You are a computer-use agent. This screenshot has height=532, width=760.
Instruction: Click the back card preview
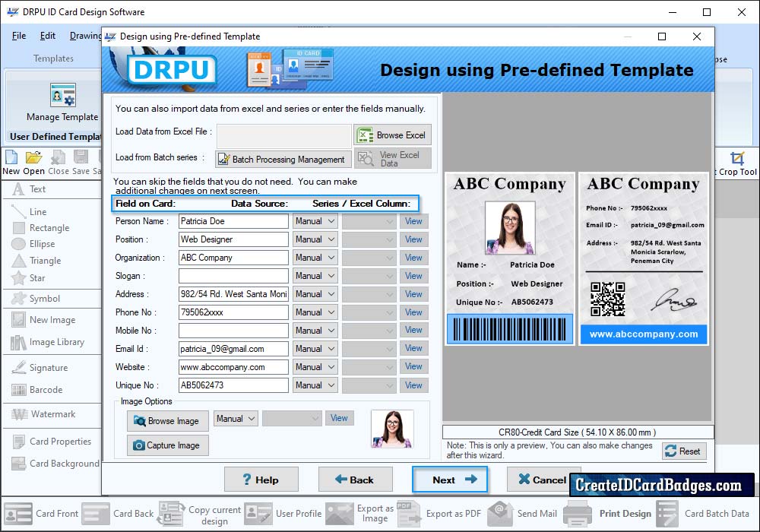tap(644, 258)
